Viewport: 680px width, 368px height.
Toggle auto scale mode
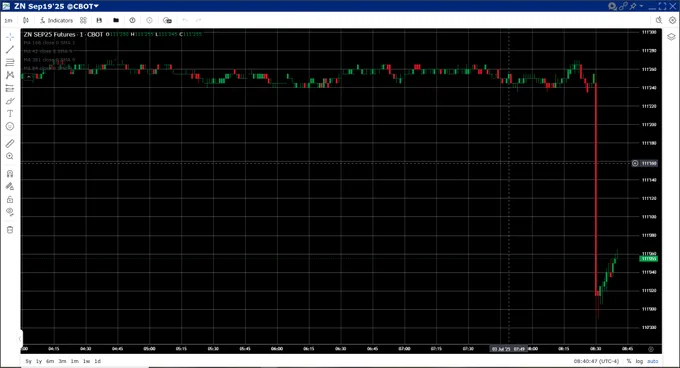pyautogui.click(x=652, y=361)
